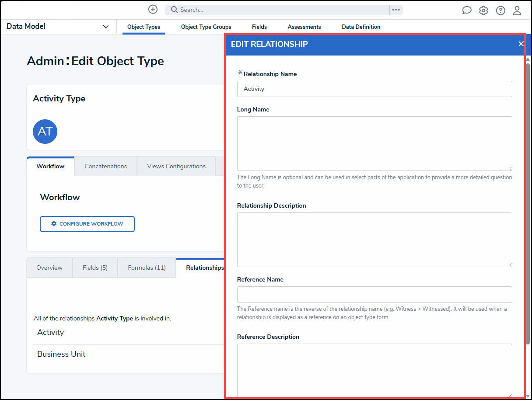Click the search magnifier icon
The width and height of the screenshot is (532, 400).
tap(174, 10)
